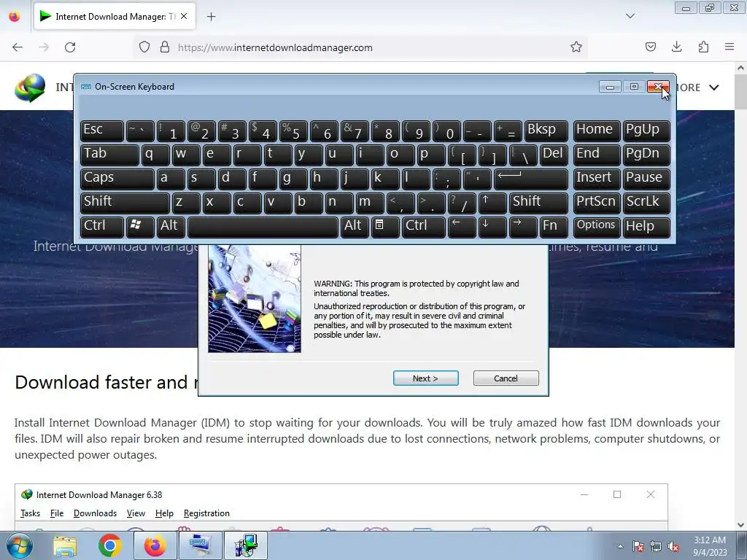Click On-Screen Keyboard taskbar icon
The image size is (747, 560).
(x=200, y=545)
